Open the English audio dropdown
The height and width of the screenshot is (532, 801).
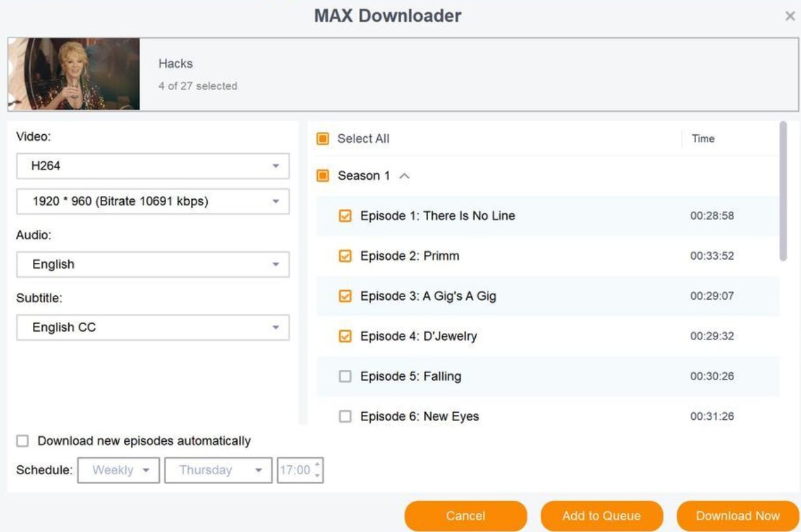tap(153, 265)
